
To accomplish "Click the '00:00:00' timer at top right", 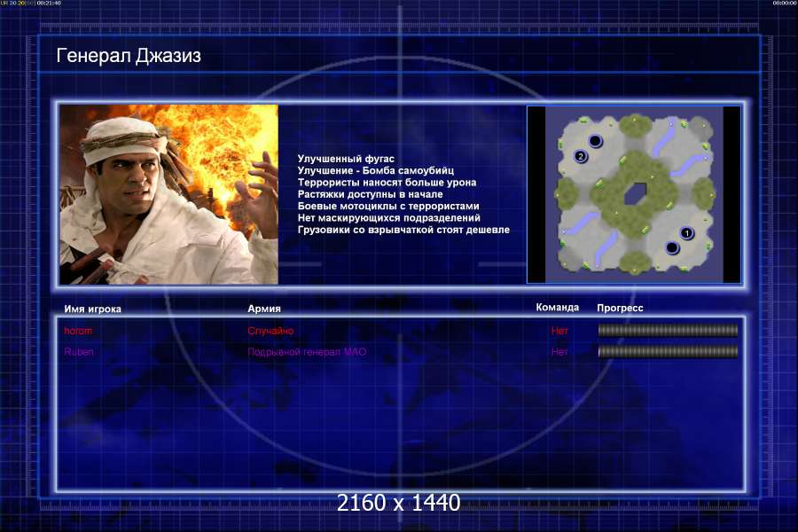I will click(x=785, y=3).
